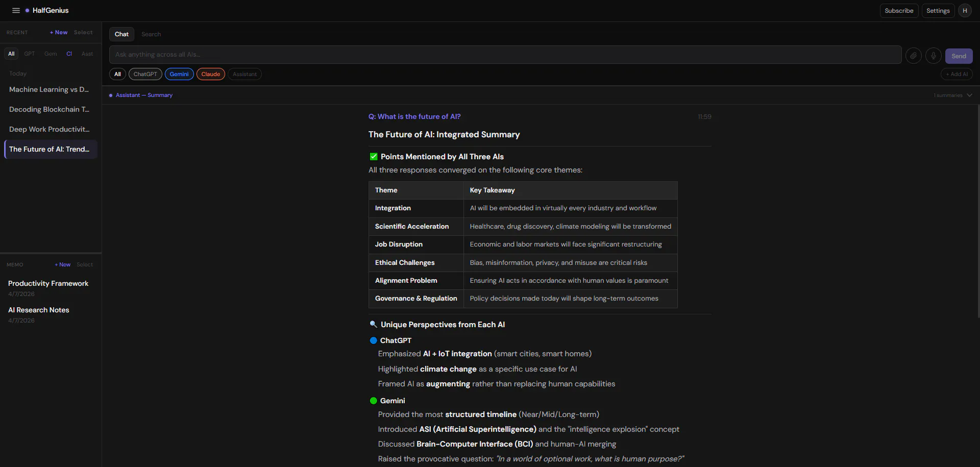The width and height of the screenshot is (980, 467).
Task: Click the blue ChatGPT circle icon
Action: tap(374, 340)
